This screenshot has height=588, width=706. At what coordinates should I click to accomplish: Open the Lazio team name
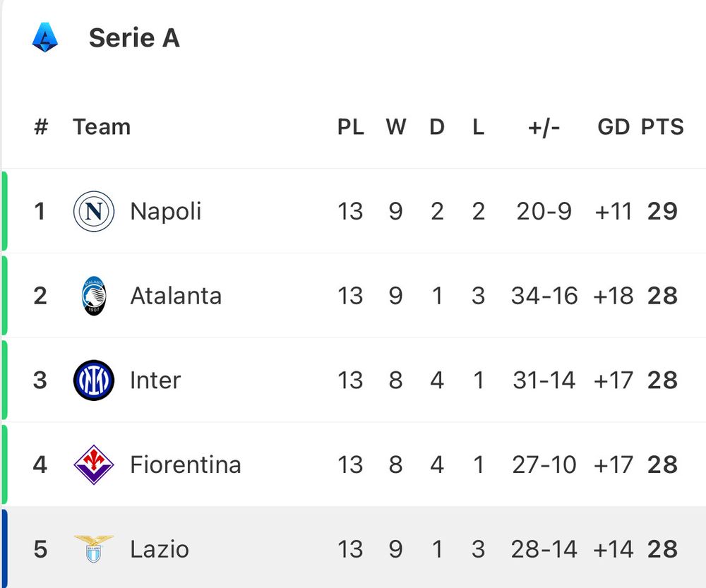click(160, 549)
